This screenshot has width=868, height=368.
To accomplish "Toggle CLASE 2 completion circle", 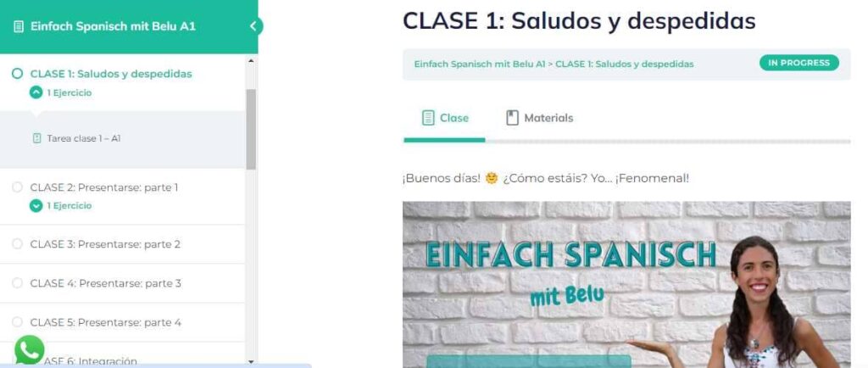I will [x=17, y=187].
